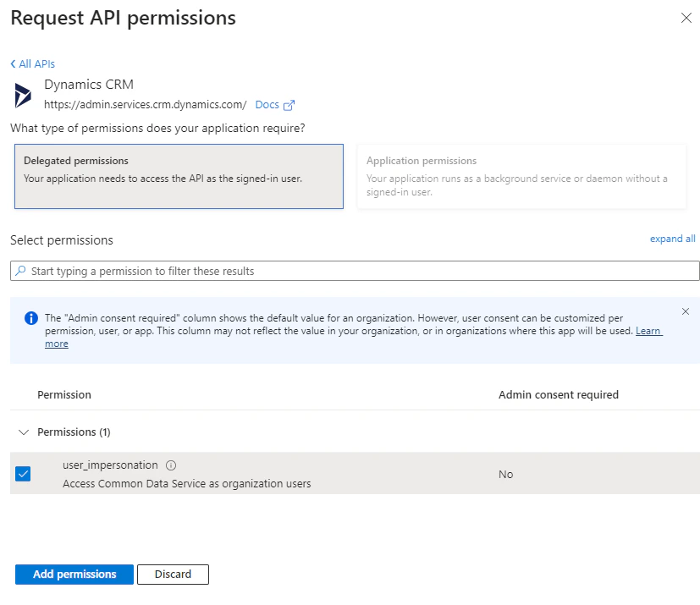Click the back chevron beside All APIs
Image resolution: width=700 pixels, height=605 pixels.
pyautogui.click(x=13, y=63)
